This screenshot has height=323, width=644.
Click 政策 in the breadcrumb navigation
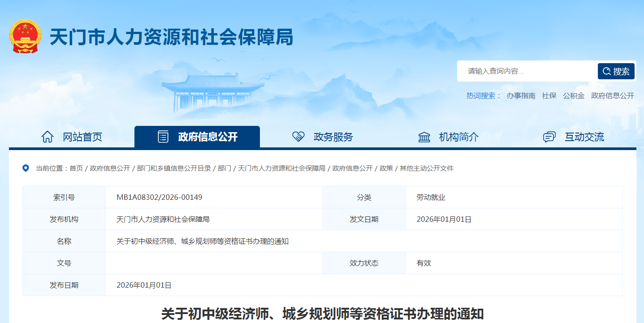point(386,169)
